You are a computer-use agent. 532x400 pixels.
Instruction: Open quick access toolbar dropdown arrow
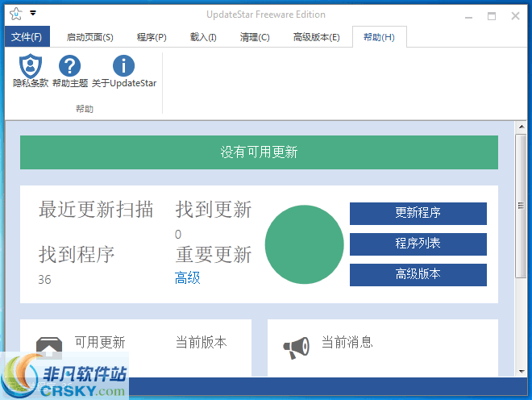click(33, 13)
